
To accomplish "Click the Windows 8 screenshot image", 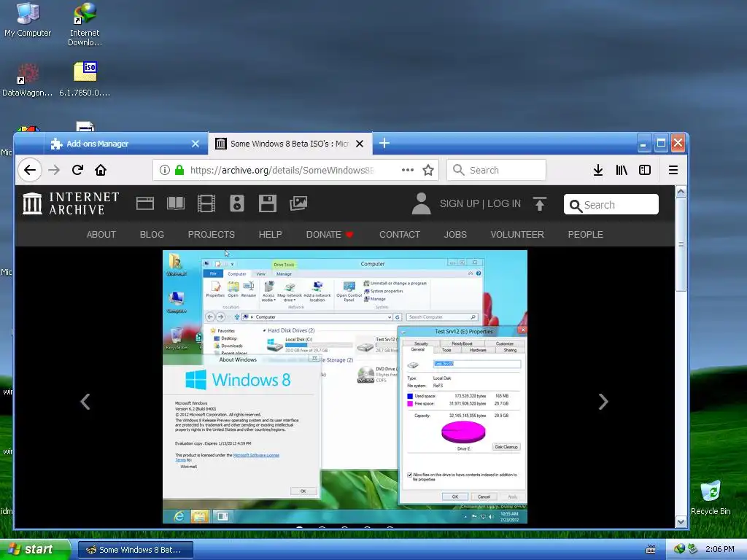I will (x=345, y=386).
